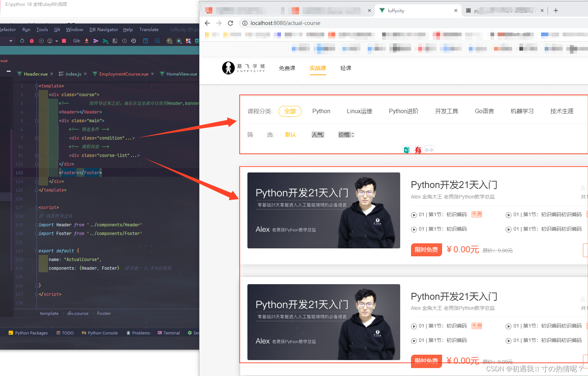588x376 pixels.
Task: Expand the folded condition div on line 7
Action: 36,138
